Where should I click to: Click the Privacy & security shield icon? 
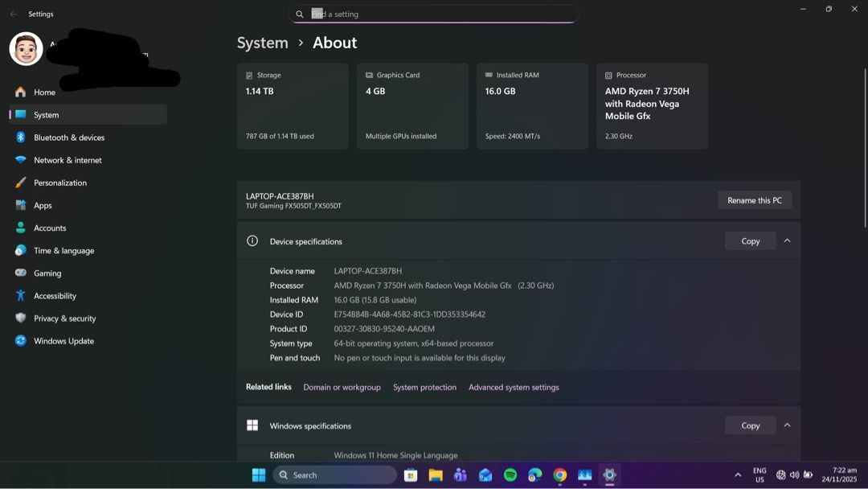pyautogui.click(x=20, y=318)
